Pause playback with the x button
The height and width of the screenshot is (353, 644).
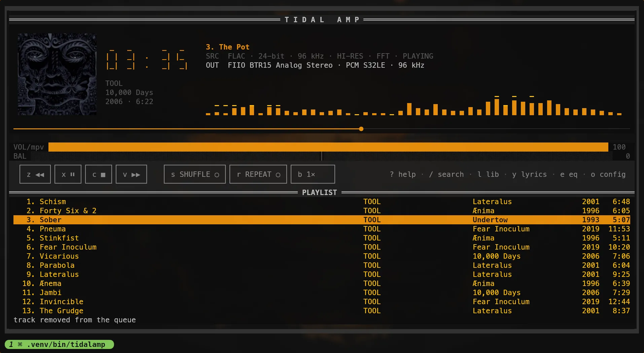point(68,174)
